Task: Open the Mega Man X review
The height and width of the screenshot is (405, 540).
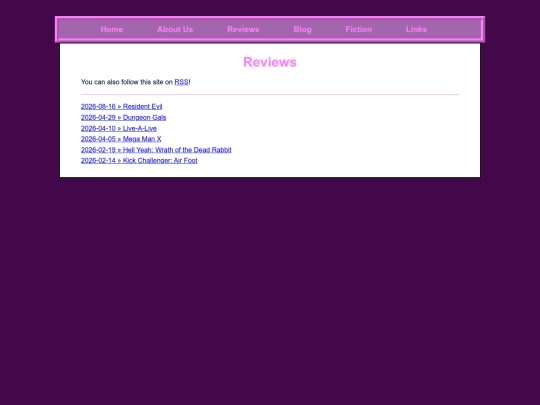Action: (x=121, y=139)
